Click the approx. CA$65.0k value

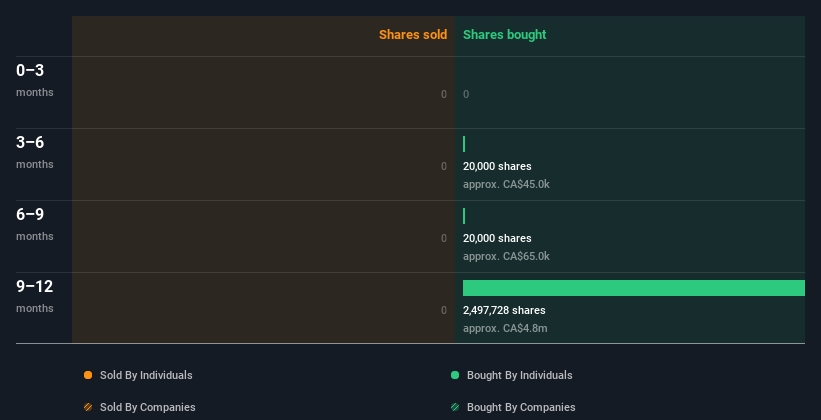pos(506,256)
